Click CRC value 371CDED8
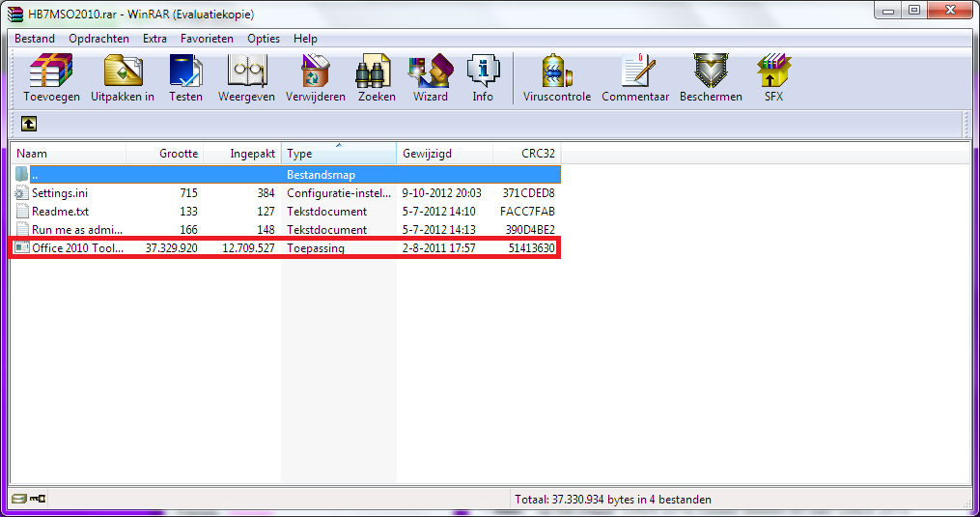The width and height of the screenshot is (980, 517). (528, 192)
